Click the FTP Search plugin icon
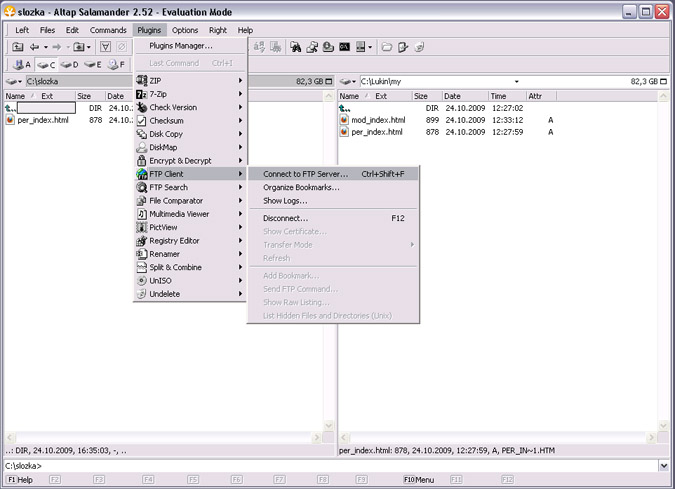Viewport: 675px width, 489px height. (141, 187)
